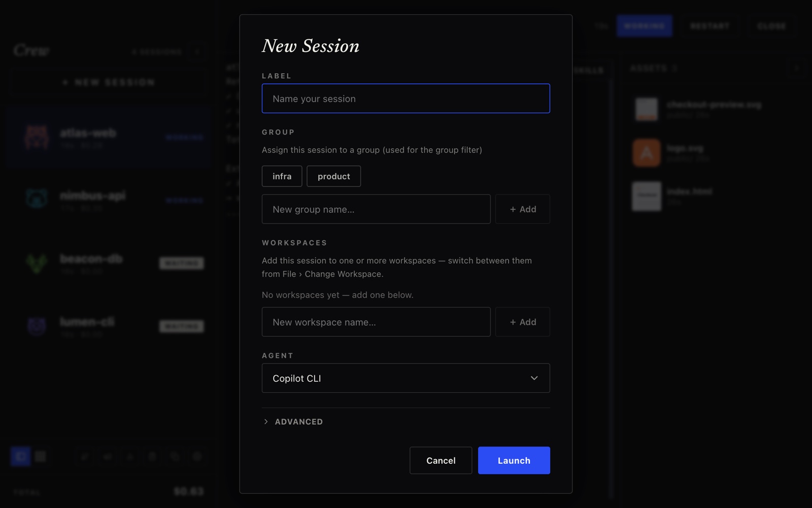Click the lumen-cli session avatar icon

click(x=37, y=326)
